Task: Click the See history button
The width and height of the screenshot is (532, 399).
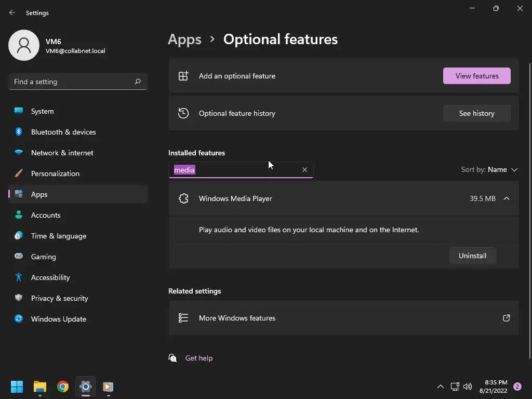Action: click(476, 113)
